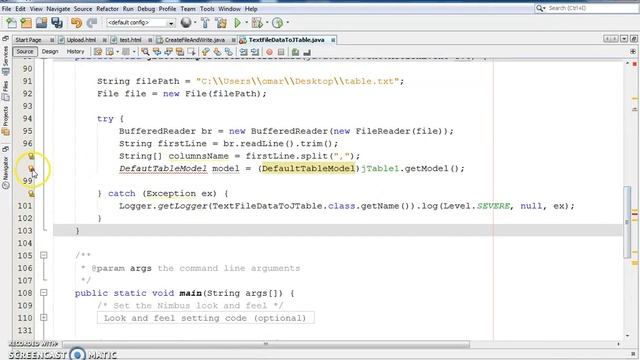The height and width of the screenshot is (360, 640).
Task: Click the Find Selection magnifier icon
Action: pos(145,52)
